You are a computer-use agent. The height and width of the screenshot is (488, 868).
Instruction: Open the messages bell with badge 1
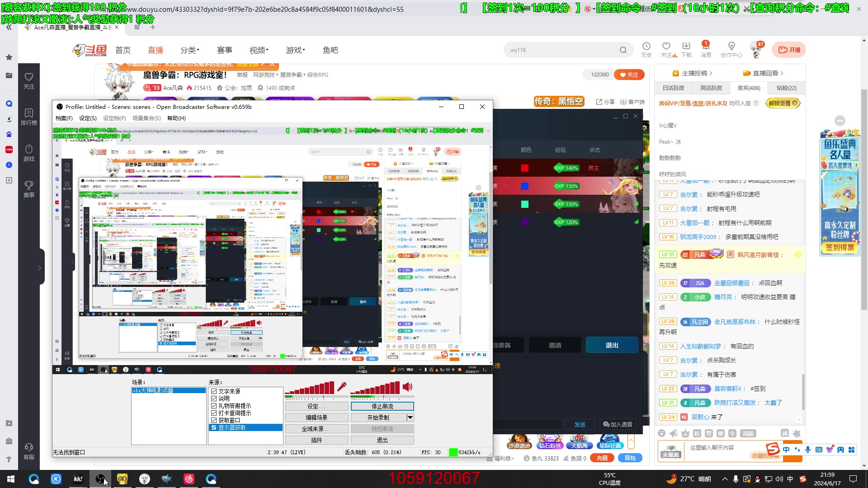point(705,46)
